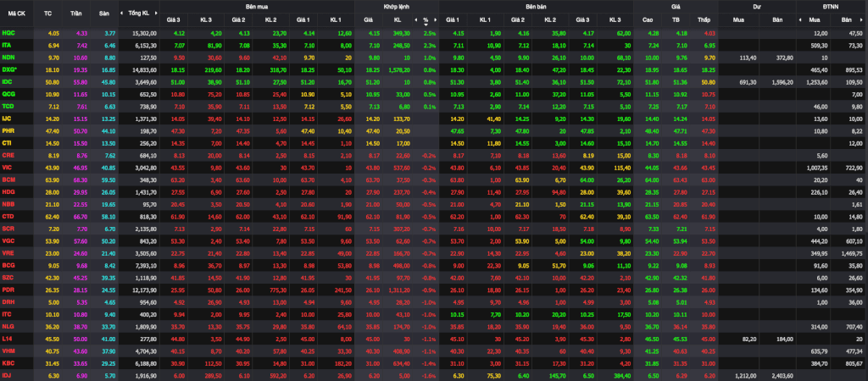Image resolution: width=868 pixels, height=381 pixels.
Task: Click the Khớp lệnh group header
Action: [397, 6]
